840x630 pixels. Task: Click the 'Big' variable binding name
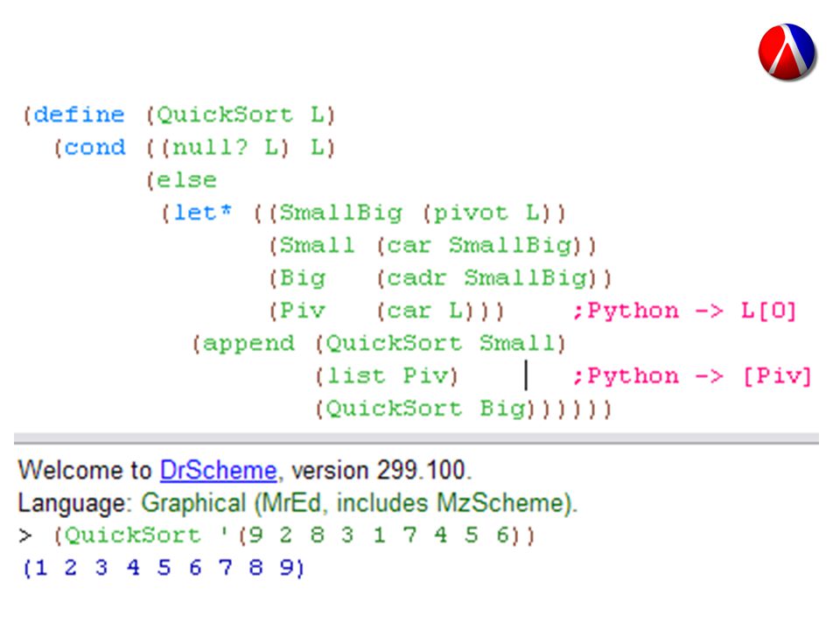point(303,278)
